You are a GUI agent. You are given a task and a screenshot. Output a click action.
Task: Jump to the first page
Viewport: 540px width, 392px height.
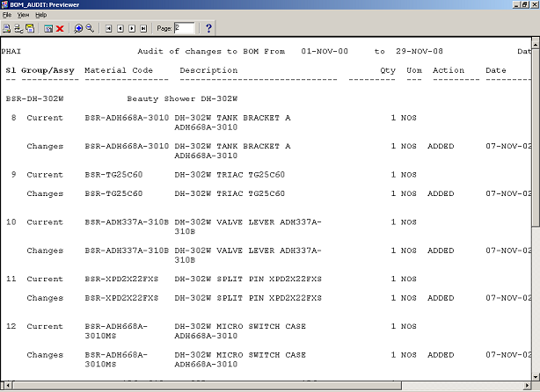(x=108, y=28)
